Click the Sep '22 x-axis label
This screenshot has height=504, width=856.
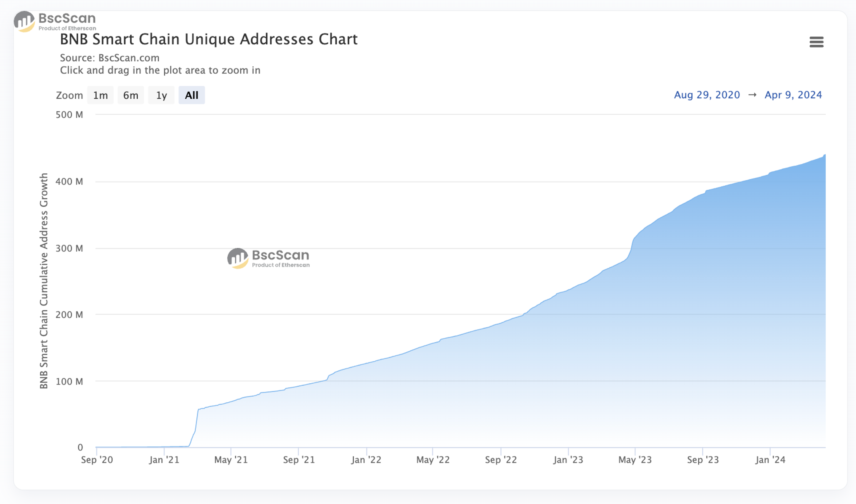501,460
